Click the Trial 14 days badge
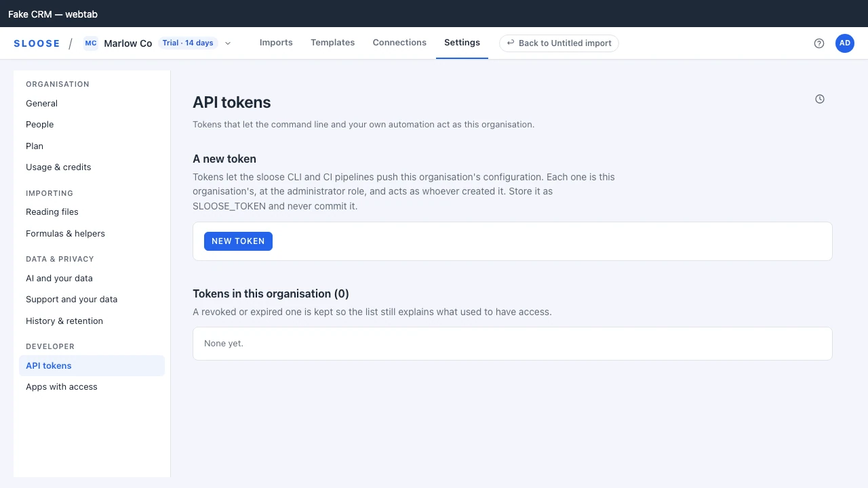The image size is (868, 488). (188, 43)
